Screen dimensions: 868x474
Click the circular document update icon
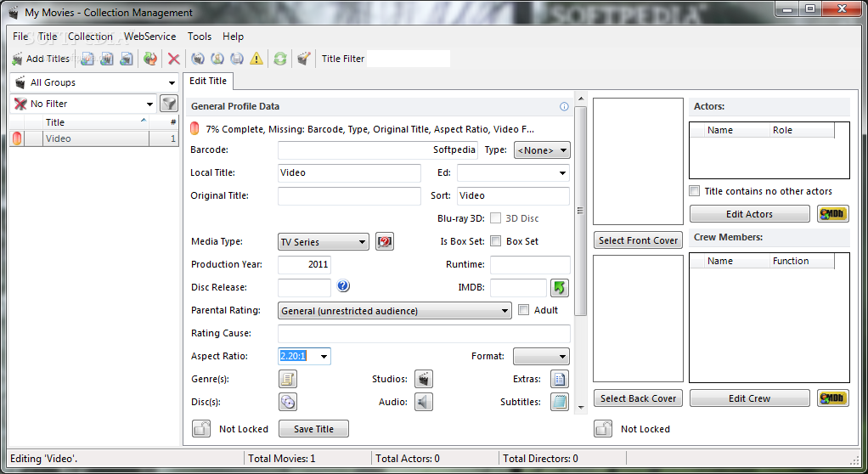(x=237, y=59)
